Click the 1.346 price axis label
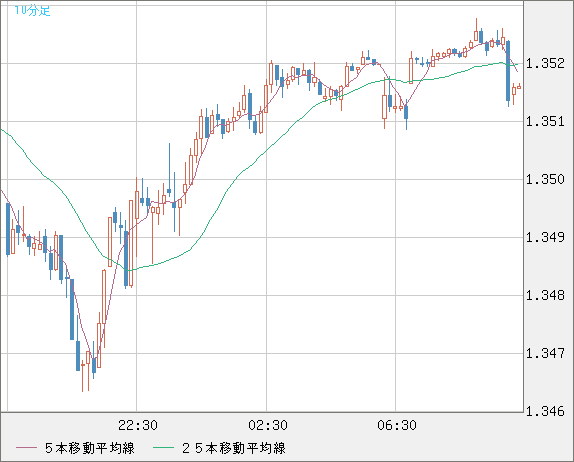The width and height of the screenshot is (574, 462). (x=545, y=411)
